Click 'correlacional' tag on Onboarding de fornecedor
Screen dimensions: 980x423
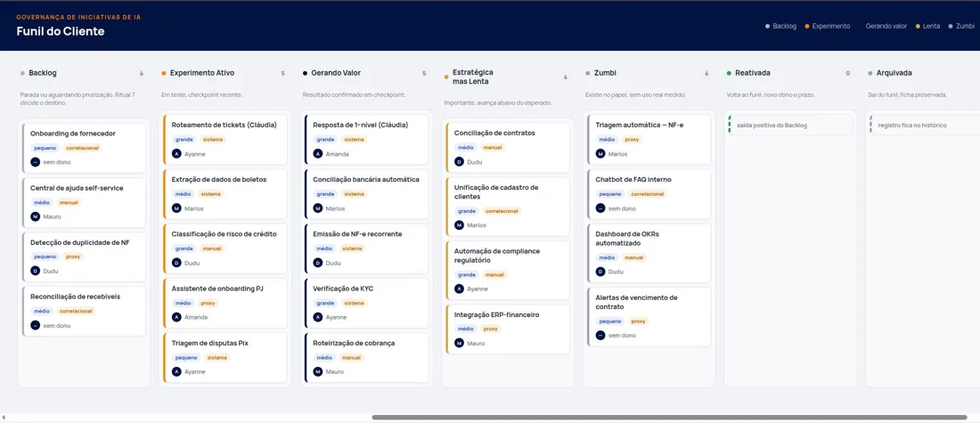pyautogui.click(x=83, y=148)
